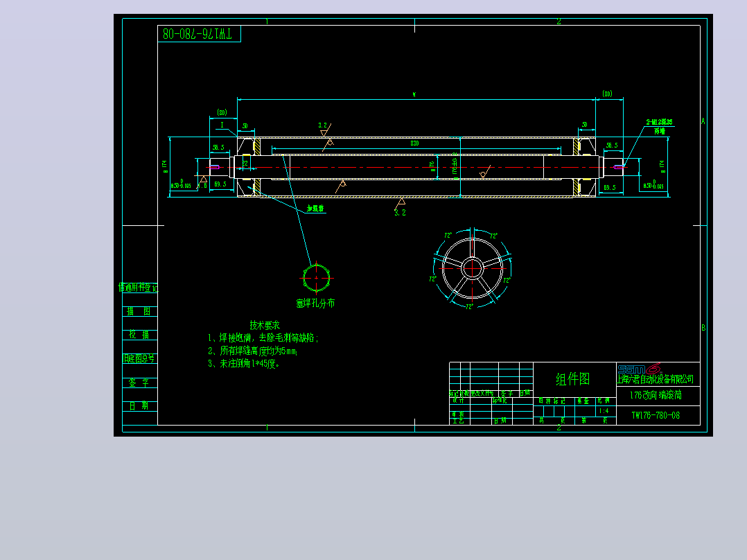Click the 工艺 cell in title block

pyautogui.click(x=458, y=421)
